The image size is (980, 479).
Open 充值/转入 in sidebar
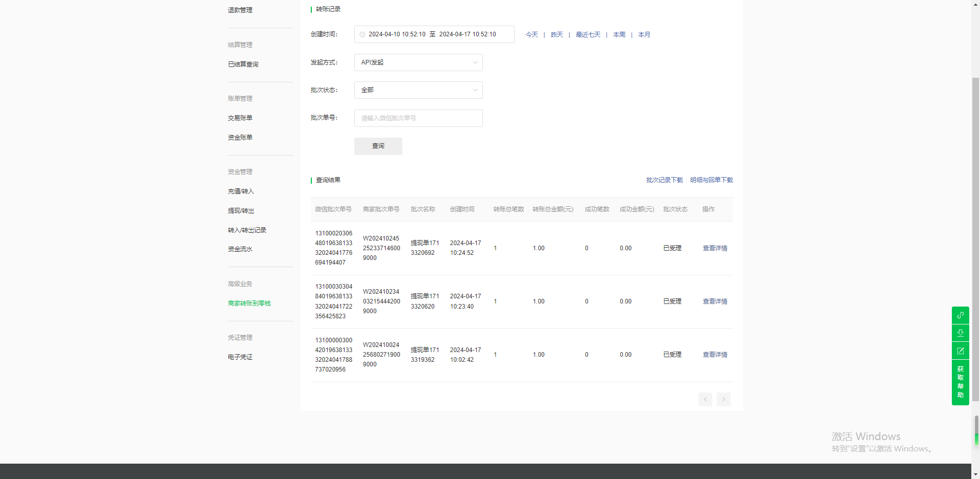click(241, 191)
